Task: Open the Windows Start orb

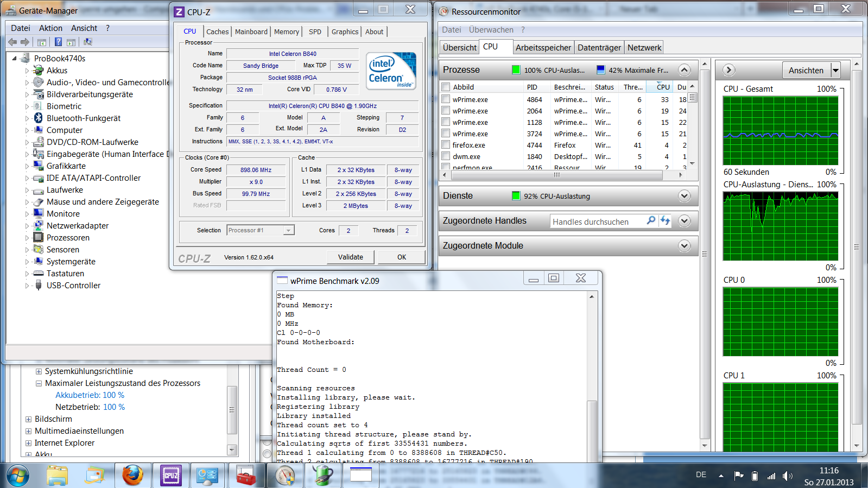Action: [17, 476]
